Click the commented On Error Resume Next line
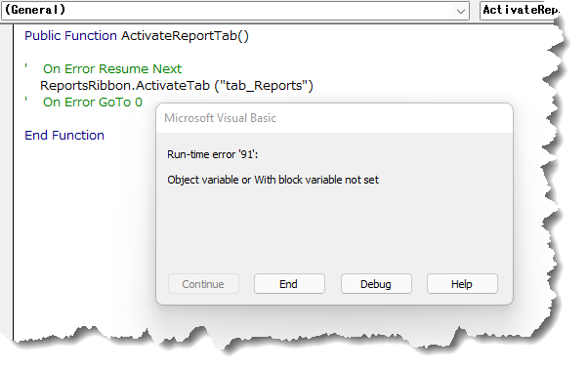Viewport: 588px width, 370px height. click(x=111, y=69)
